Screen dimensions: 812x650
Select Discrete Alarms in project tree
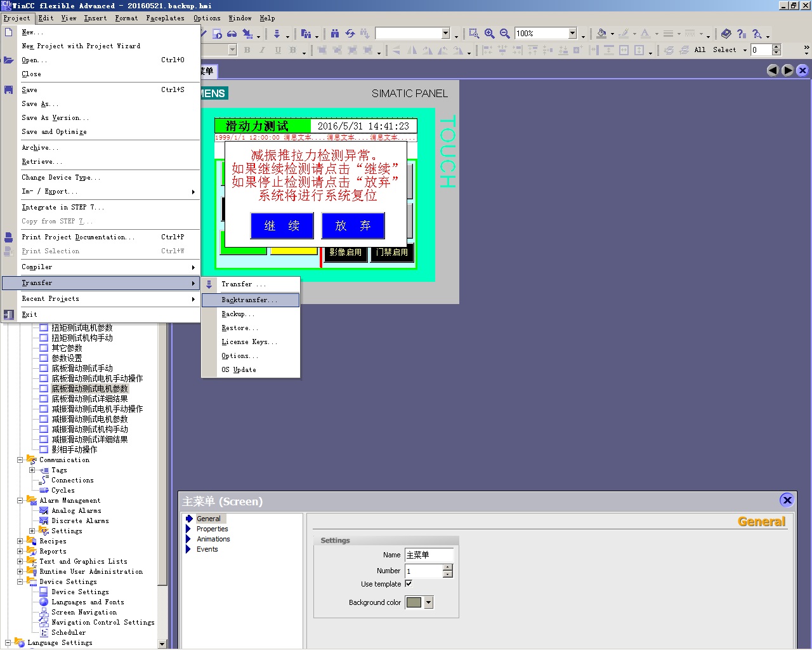point(80,521)
